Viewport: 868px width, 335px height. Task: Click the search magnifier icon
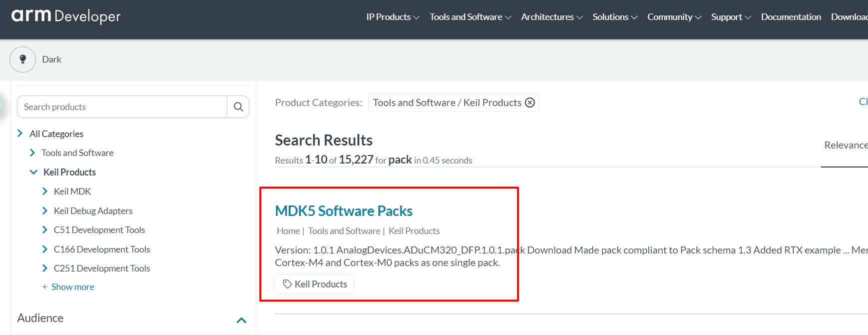(238, 107)
